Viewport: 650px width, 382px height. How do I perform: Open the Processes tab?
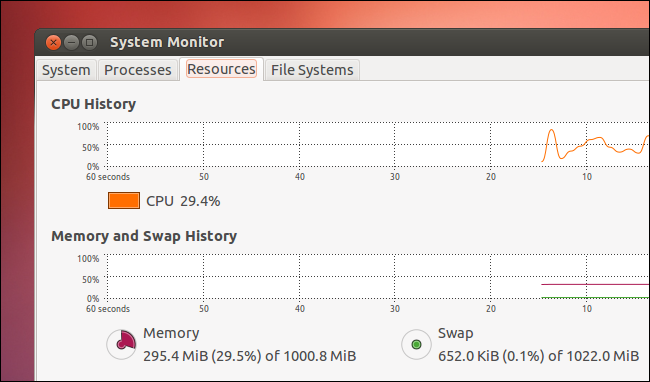[x=138, y=70]
